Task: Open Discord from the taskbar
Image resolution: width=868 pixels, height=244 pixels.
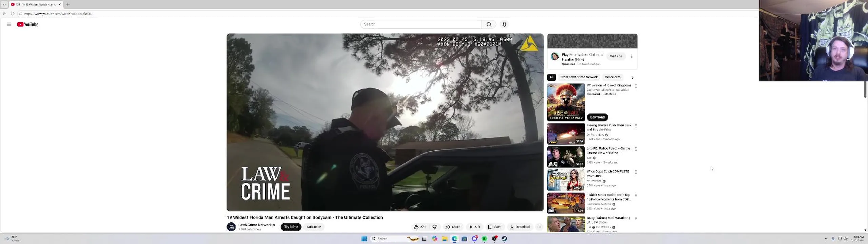Action: (475, 239)
